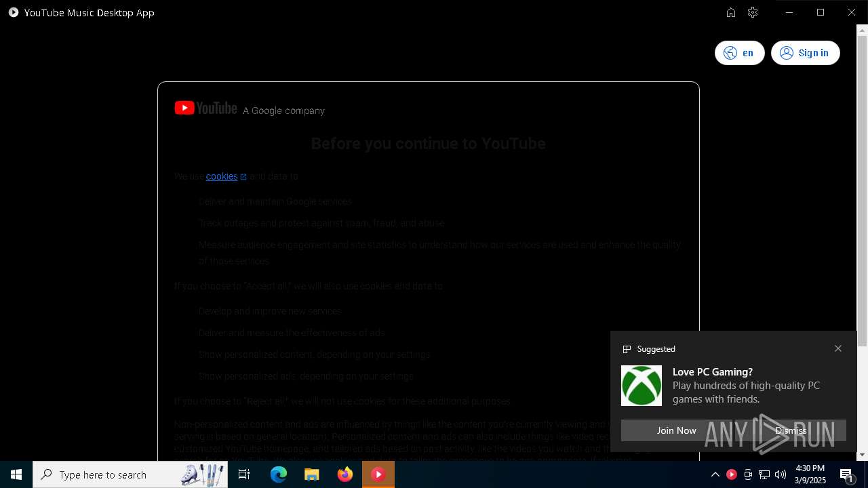Click the 'Before you continue to YouTube' heading
The width and height of the screenshot is (868, 488).
pyautogui.click(x=429, y=144)
